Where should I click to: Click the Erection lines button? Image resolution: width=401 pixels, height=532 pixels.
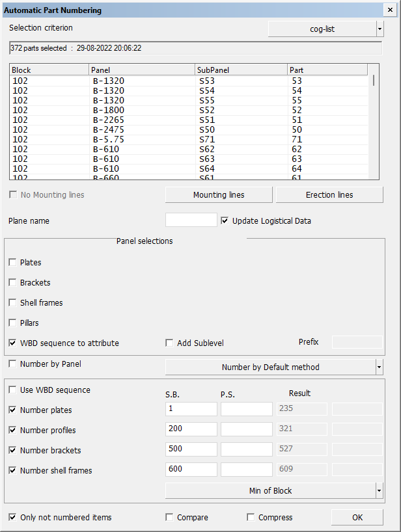click(329, 195)
